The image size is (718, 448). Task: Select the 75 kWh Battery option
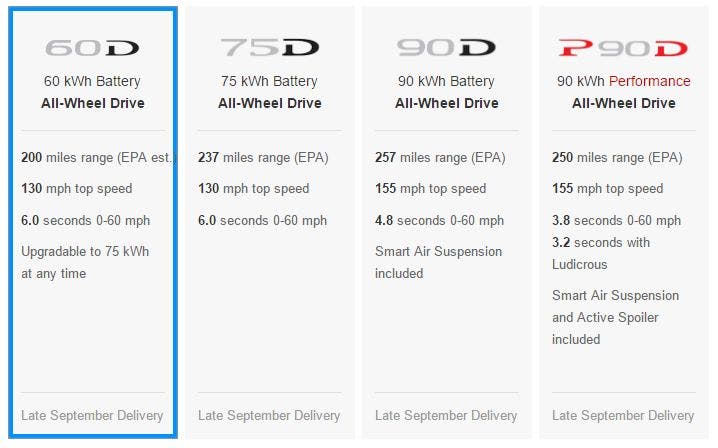[270, 222]
